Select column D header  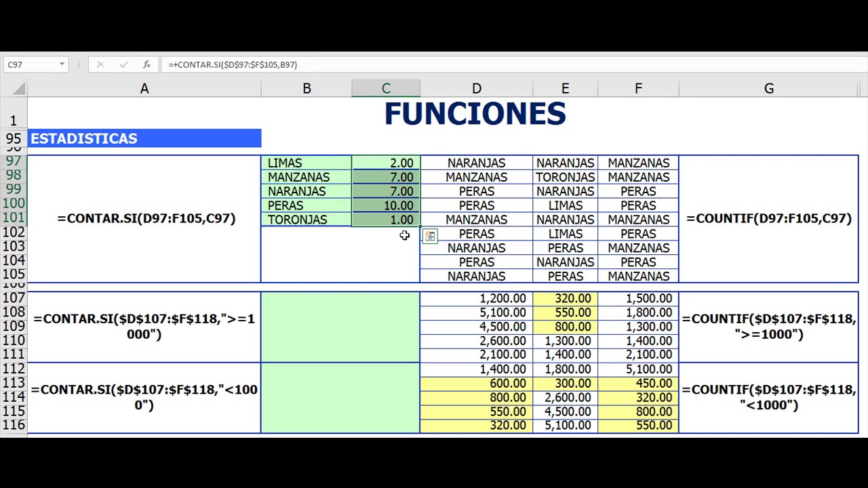pyautogui.click(x=477, y=88)
